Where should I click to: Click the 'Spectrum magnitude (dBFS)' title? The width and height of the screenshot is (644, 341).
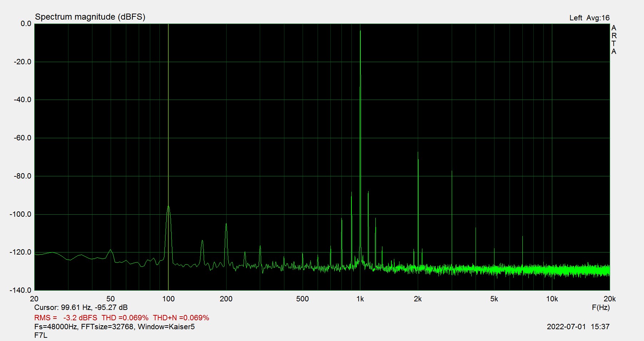(x=90, y=17)
